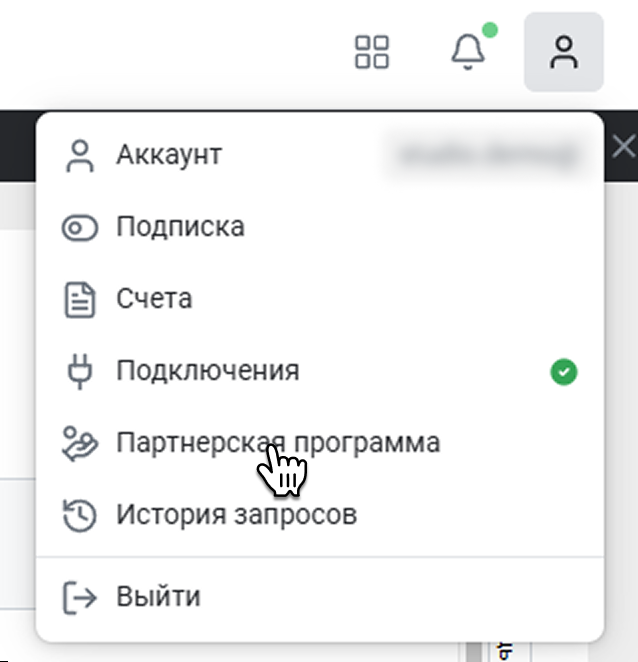Choose Партнерская программа from the menu
The image size is (638, 662).
277,443
